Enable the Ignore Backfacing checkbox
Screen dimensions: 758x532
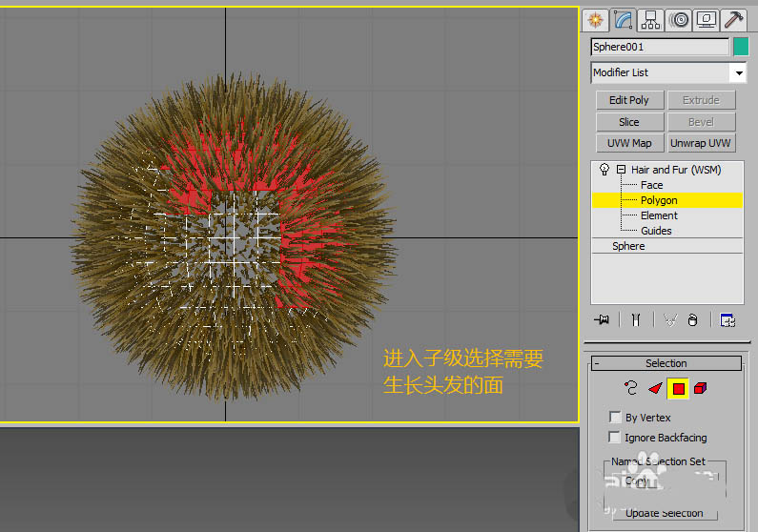click(x=614, y=438)
